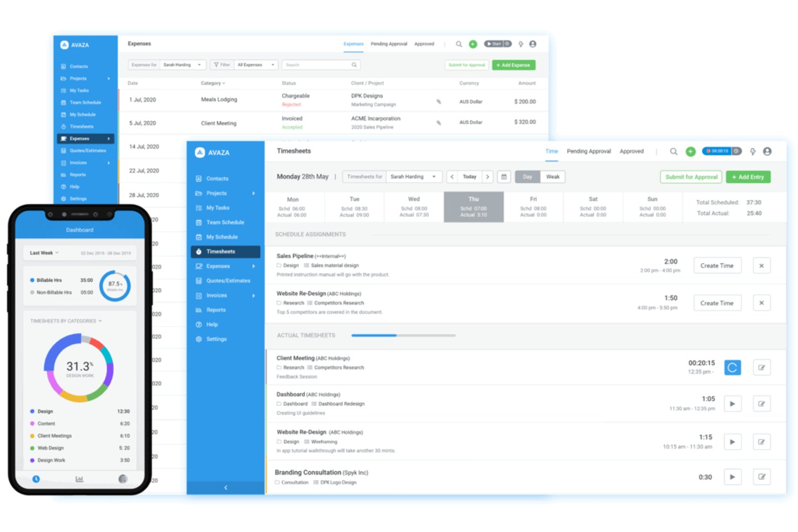Click the Actual Timesheets progress bar
The width and height of the screenshot is (798, 532).
[x=403, y=335]
